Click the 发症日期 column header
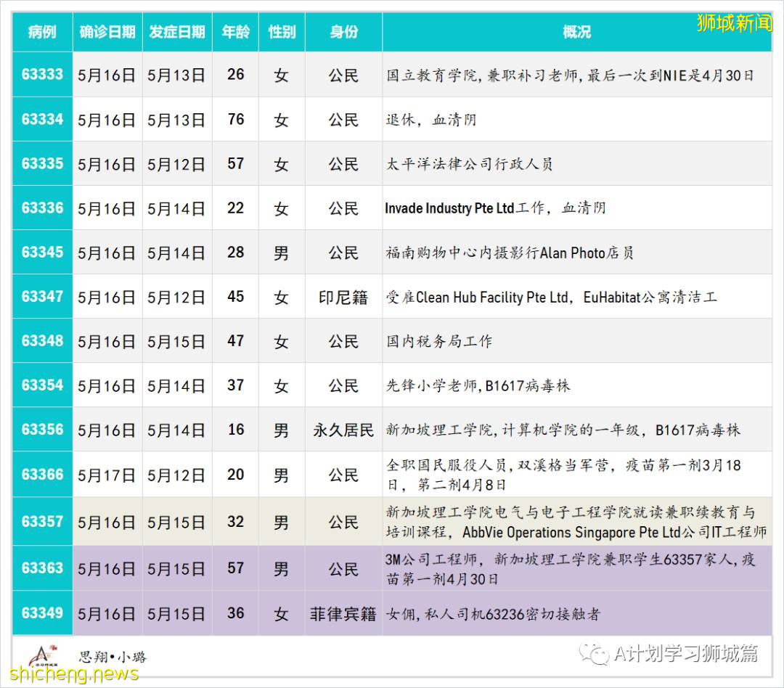 [176, 32]
